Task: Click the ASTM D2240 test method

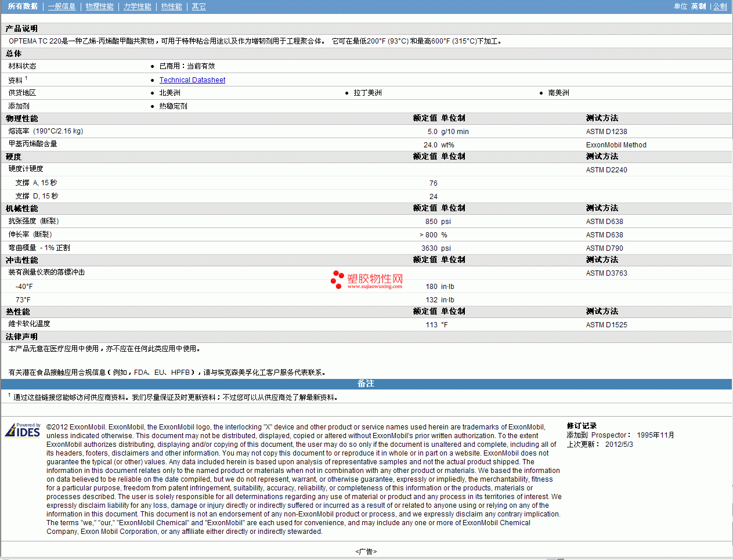Action: click(606, 170)
